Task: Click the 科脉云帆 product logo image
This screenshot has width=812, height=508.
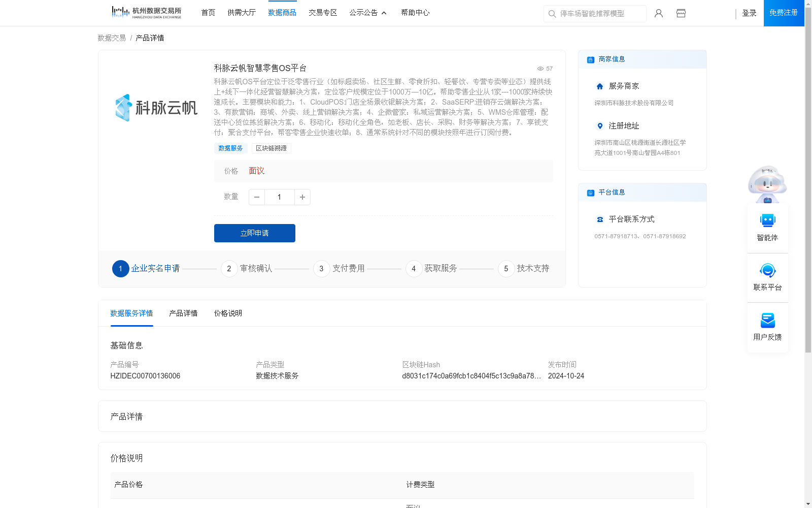Action: click(156, 108)
